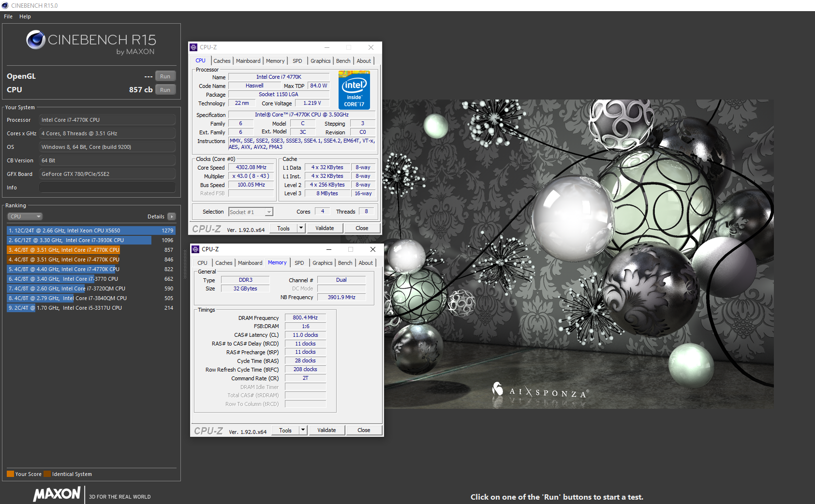Open the CPU ranking type dropdown
The image size is (815, 504).
tap(25, 216)
